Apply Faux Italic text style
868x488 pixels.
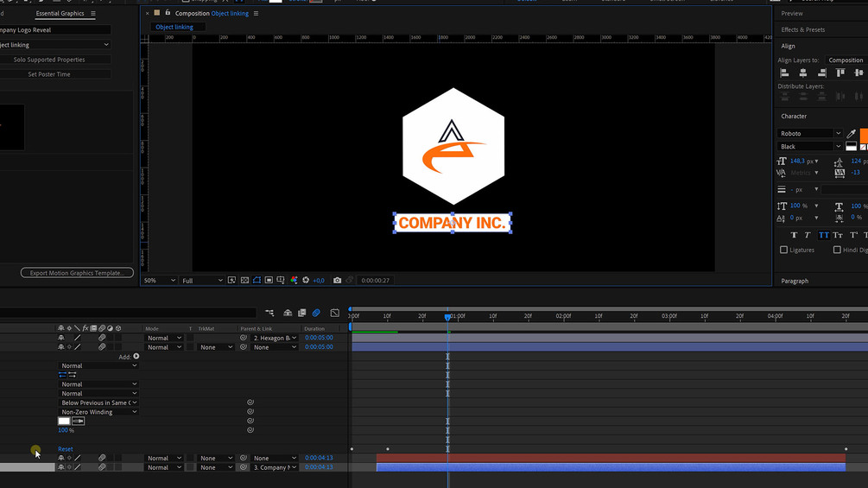tap(808, 235)
